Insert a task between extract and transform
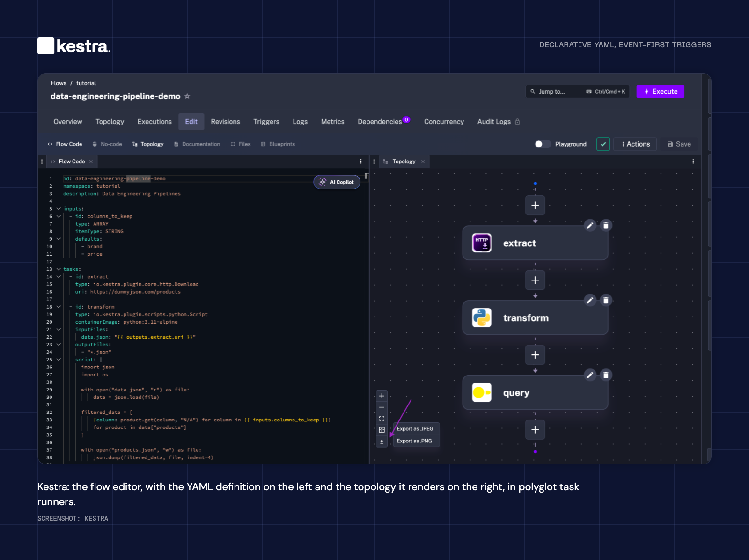This screenshot has height=560, width=749. tap(535, 280)
